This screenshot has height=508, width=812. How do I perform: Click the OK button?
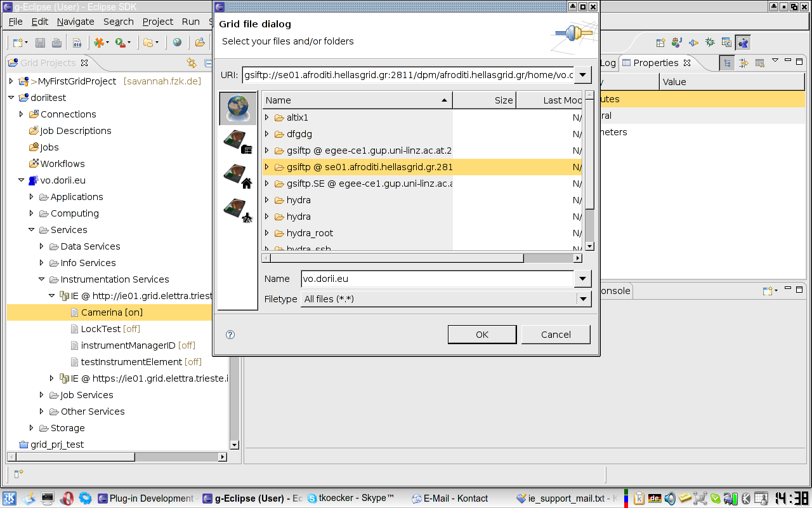482,335
